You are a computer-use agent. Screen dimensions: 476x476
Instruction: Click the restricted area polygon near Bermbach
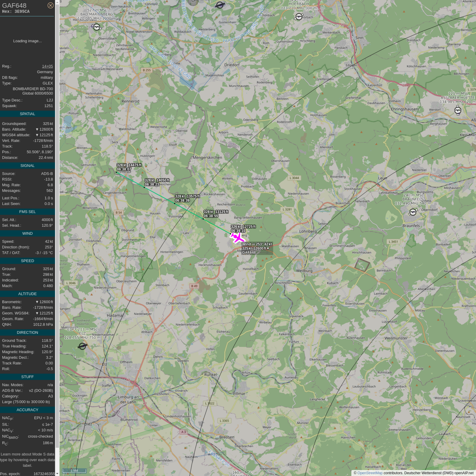[362, 265]
